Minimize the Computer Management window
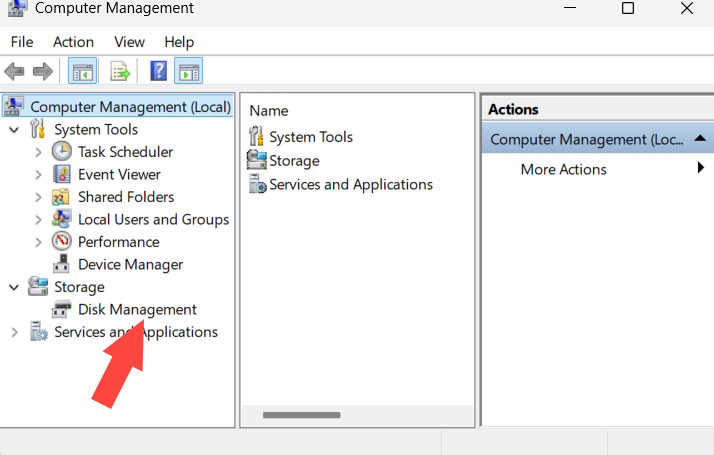Screen dimensions: 714x455 pos(570,8)
